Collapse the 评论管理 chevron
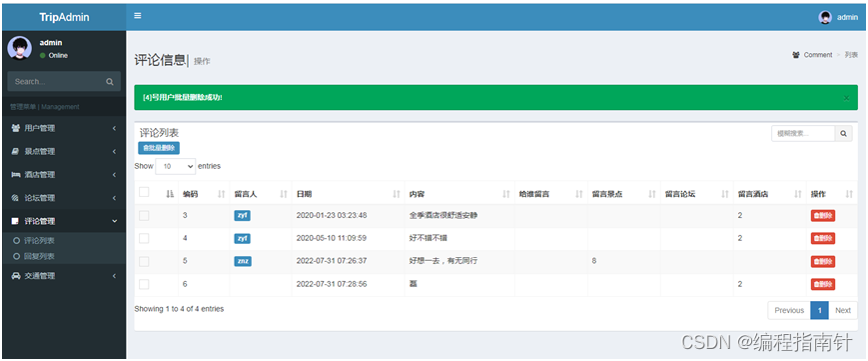868x361 pixels. pyautogui.click(x=114, y=221)
